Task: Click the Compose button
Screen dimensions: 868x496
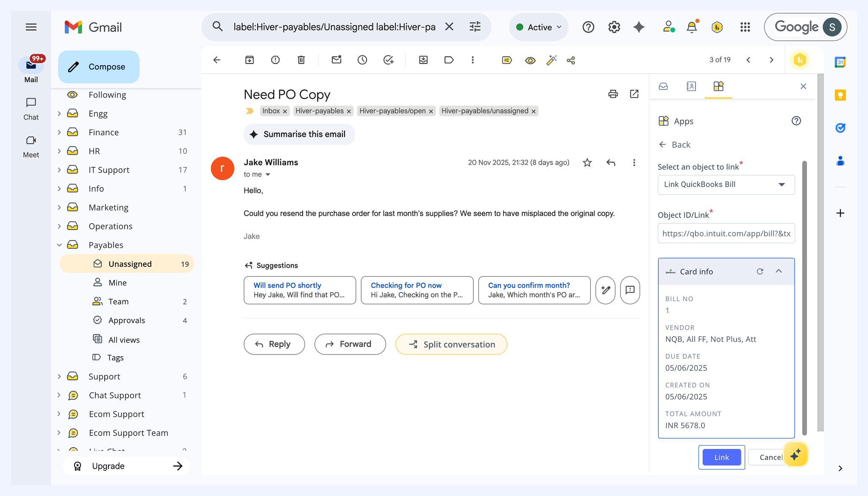Action: (99, 67)
